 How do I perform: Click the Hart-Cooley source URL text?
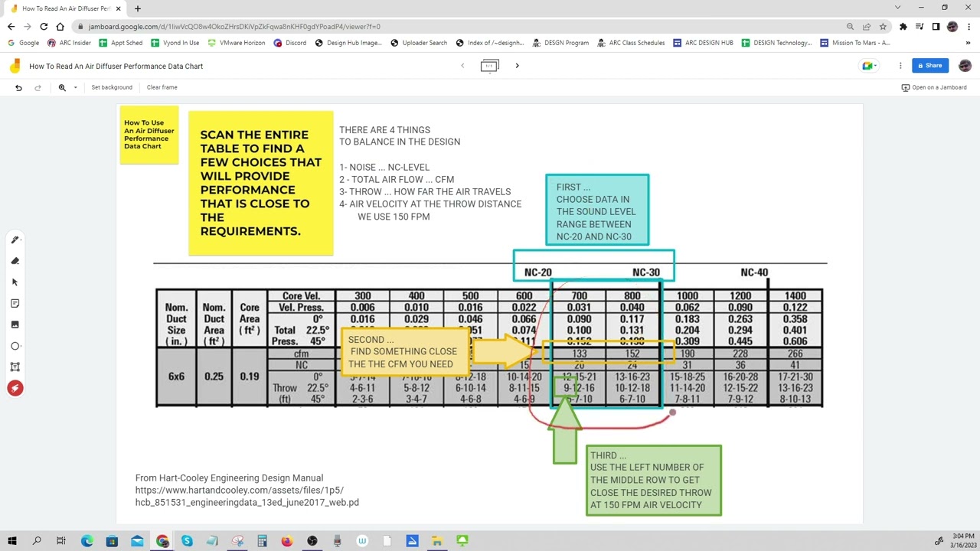(247, 496)
